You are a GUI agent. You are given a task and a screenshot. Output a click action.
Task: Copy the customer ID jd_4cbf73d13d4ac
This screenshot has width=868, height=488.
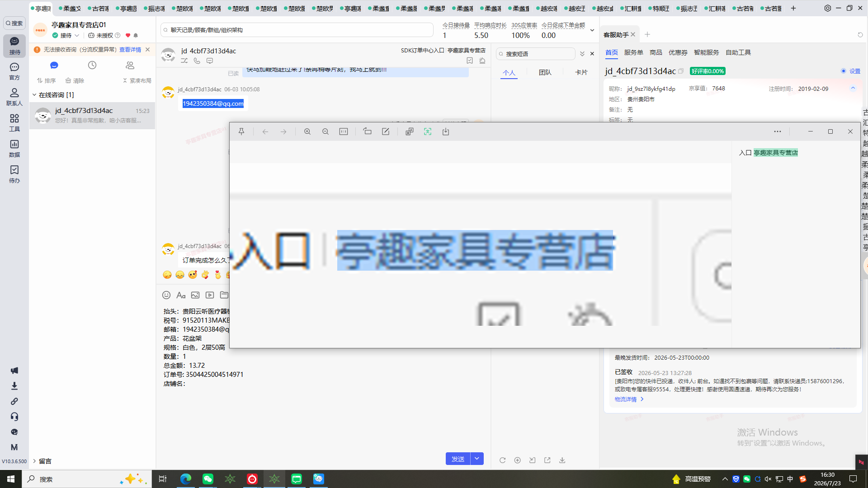pyautogui.click(x=681, y=71)
